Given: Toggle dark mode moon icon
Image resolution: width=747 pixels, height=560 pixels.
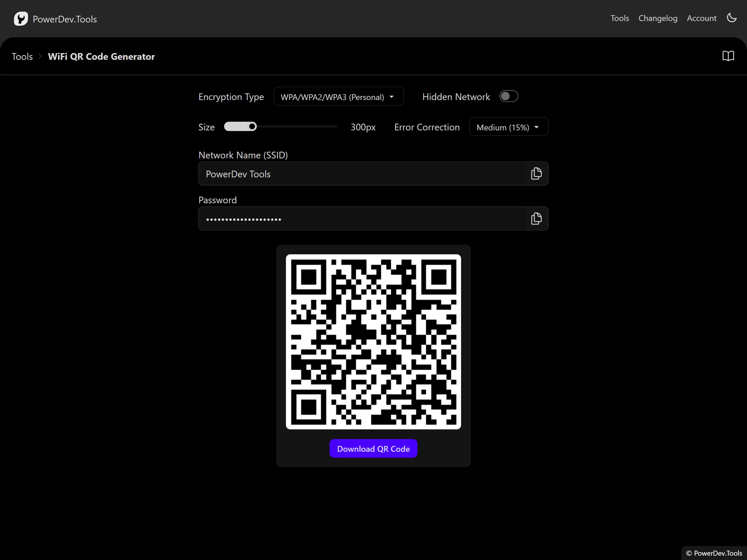Looking at the screenshot, I should coord(732,18).
